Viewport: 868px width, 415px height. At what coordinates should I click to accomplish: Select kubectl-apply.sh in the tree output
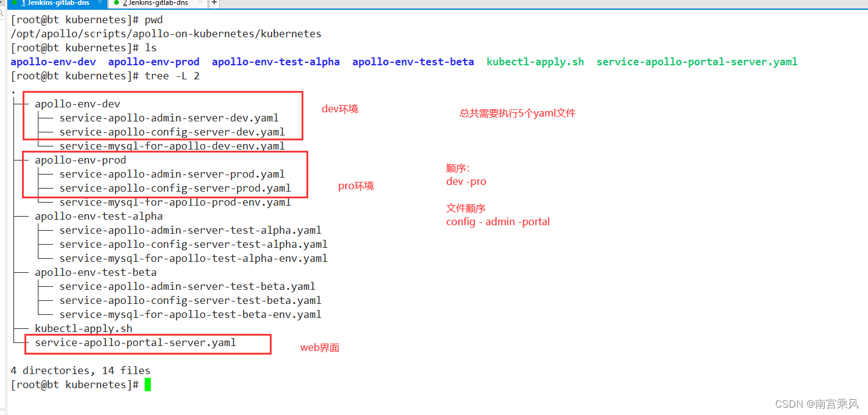click(84, 328)
